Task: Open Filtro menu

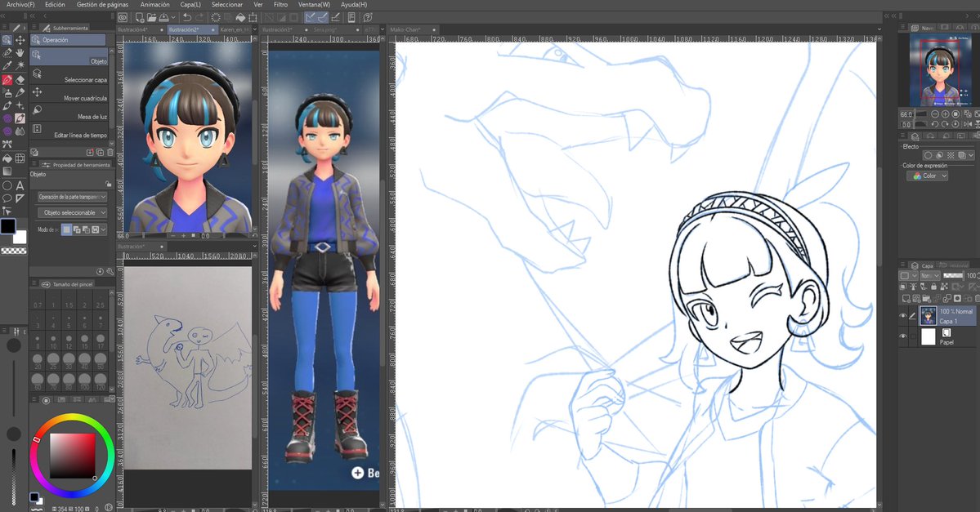Action: [x=280, y=4]
